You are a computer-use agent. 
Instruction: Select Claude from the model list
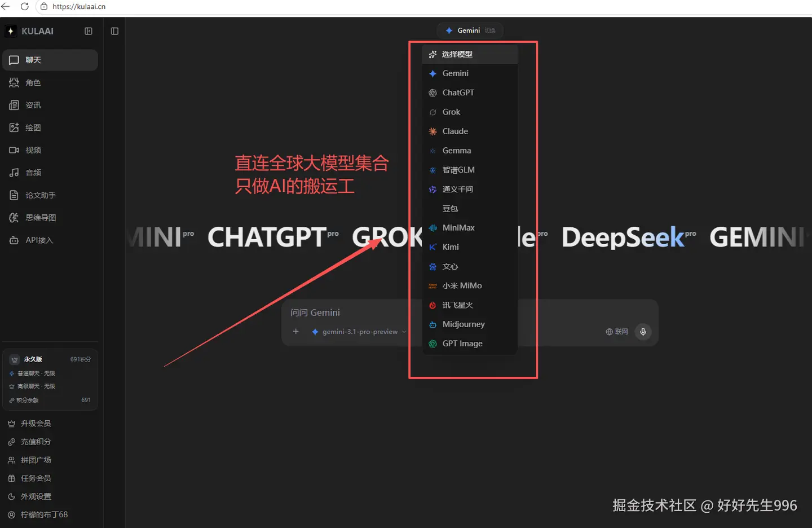tap(455, 131)
